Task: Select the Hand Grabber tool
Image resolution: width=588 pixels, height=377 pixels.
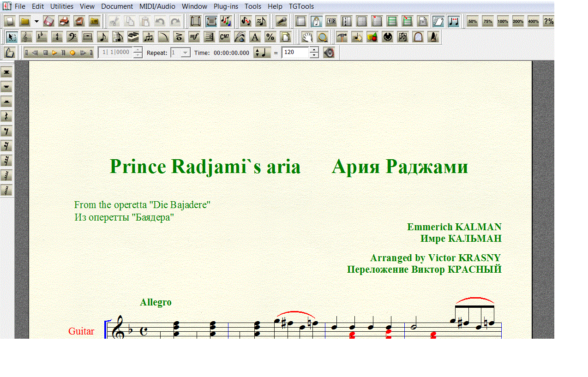Action: 308,37
